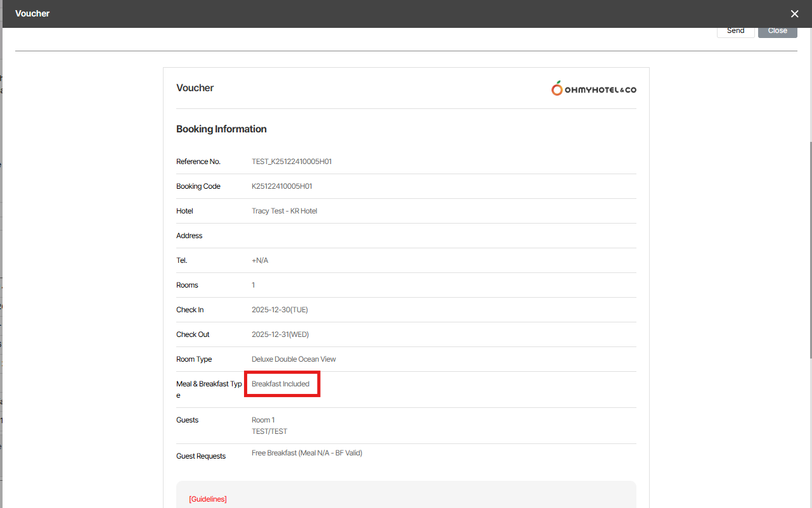Select guest name TEST/TEST
The height and width of the screenshot is (508, 812).
[269, 431]
